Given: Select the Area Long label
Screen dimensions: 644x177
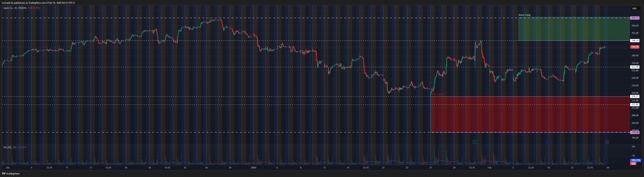Looking at the screenshot, I should pyautogui.click(x=524, y=15).
